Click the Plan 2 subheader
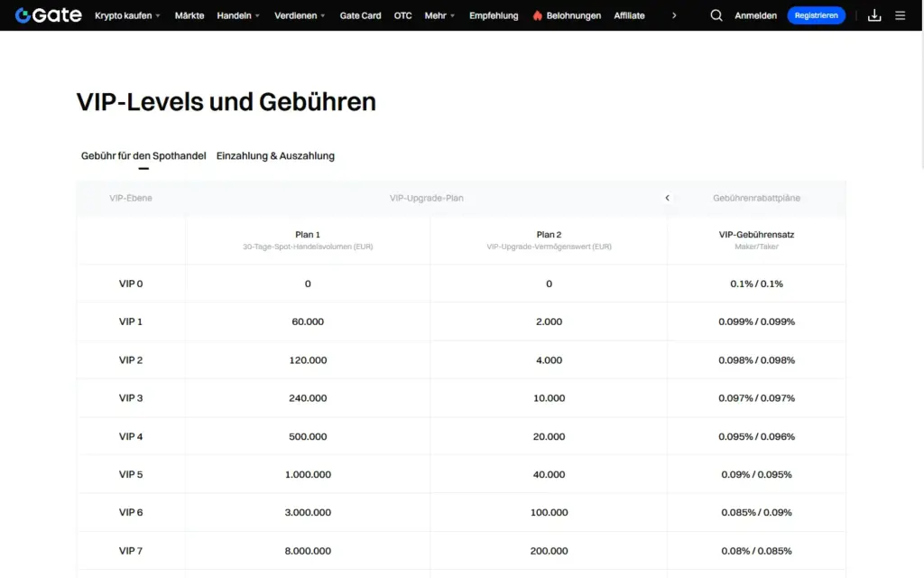Screen dimensions: 924x578 (549, 235)
